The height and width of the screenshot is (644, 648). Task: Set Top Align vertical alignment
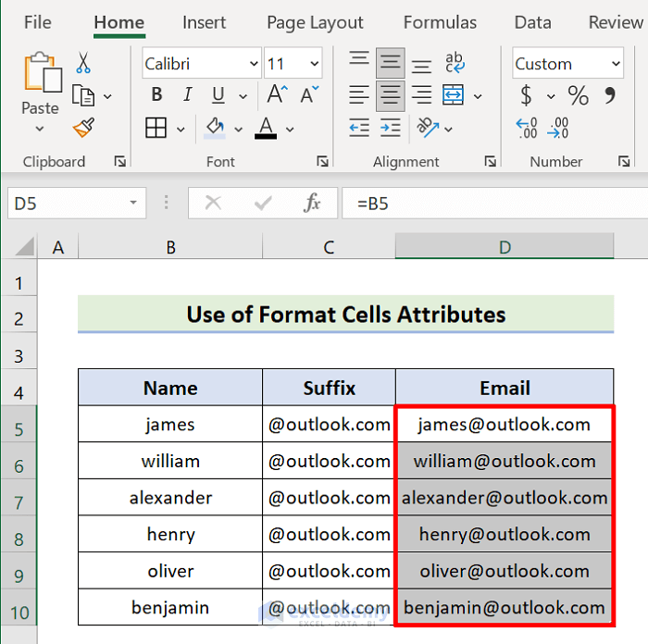pos(359,57)
